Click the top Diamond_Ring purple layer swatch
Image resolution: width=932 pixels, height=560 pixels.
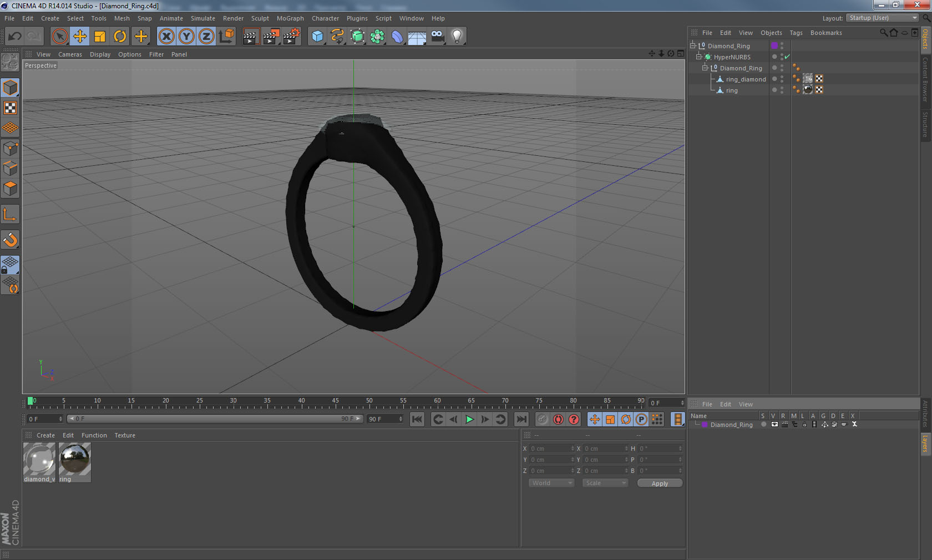774,45
